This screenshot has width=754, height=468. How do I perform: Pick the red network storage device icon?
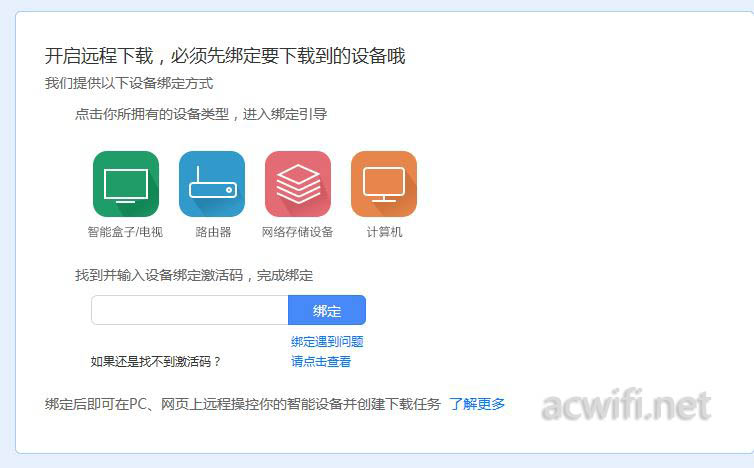point(298,184)
